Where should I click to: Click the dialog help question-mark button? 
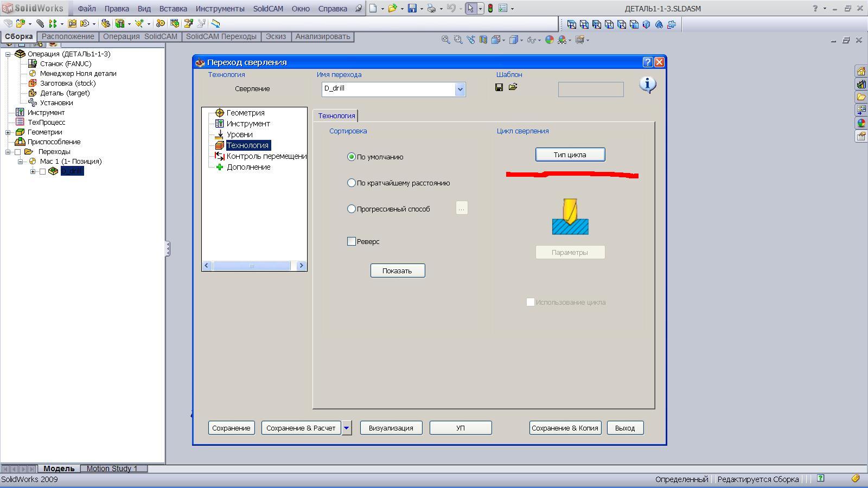click(647, 62)
